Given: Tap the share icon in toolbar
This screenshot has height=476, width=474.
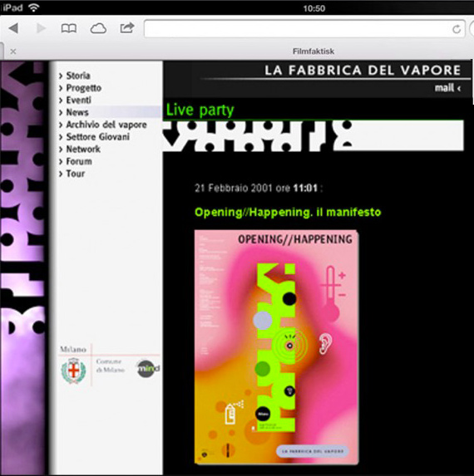Looking at the screenshot, I should click(127, 28).
